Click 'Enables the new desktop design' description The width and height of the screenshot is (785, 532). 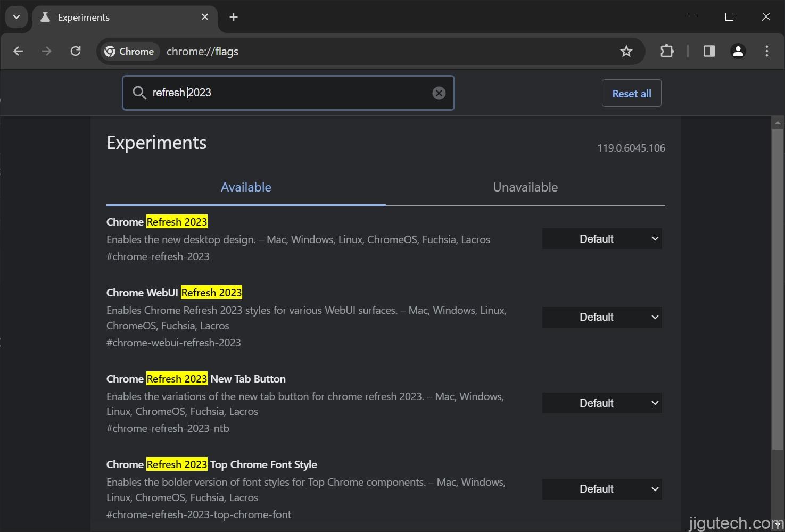[298, 239]
